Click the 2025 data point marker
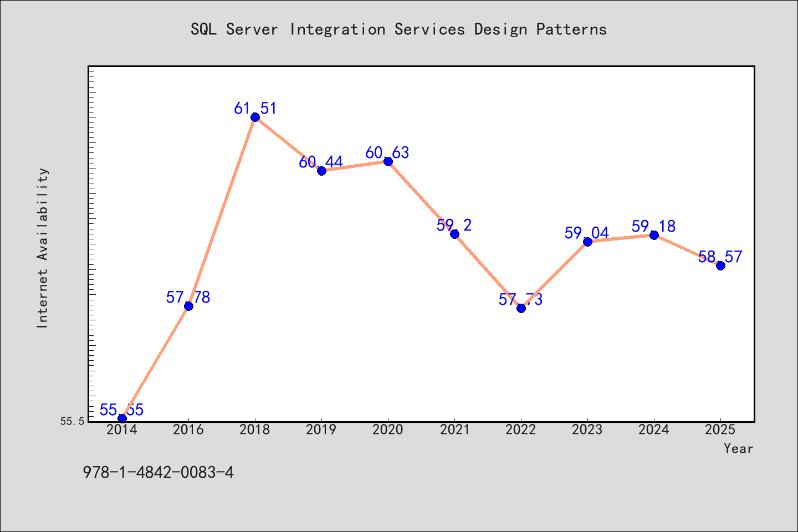Viewport: 798px width, 532px height. coord(720,265)
